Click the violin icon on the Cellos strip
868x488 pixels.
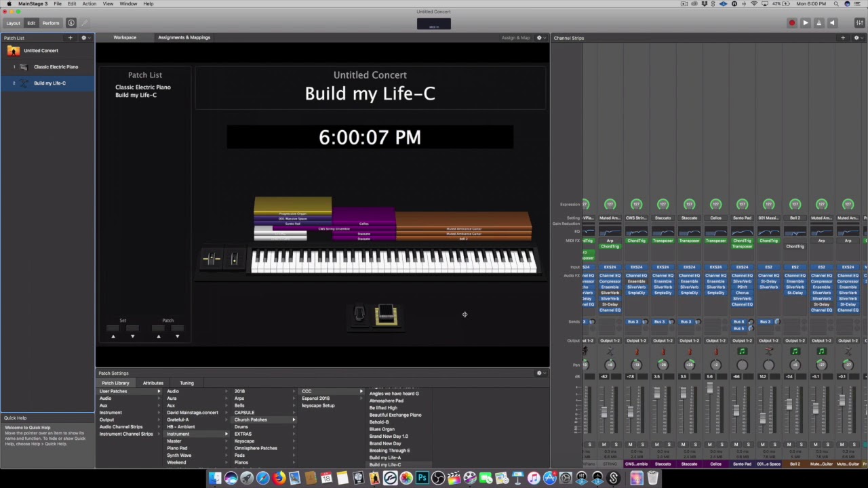click(x=716, y=352)
